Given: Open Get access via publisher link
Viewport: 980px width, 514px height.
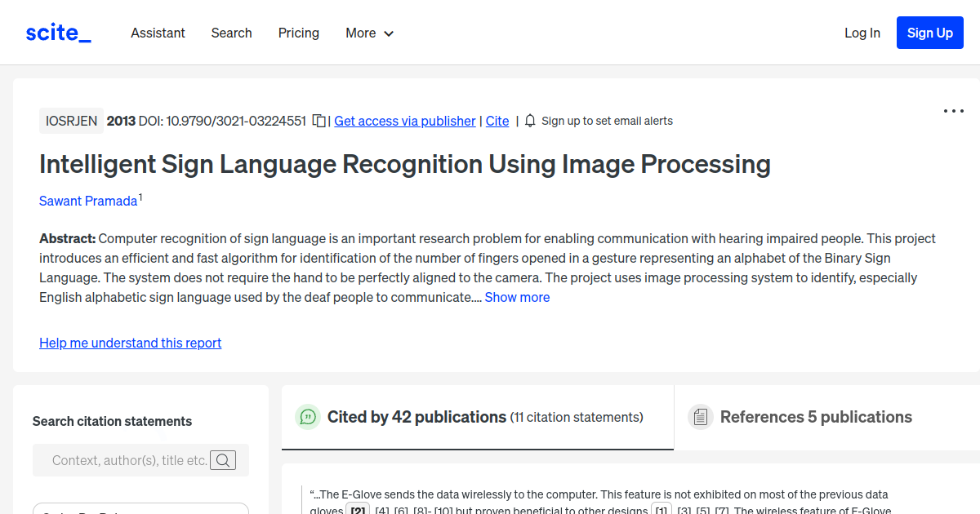Looking at the screenshot, I should coord(404,120).
